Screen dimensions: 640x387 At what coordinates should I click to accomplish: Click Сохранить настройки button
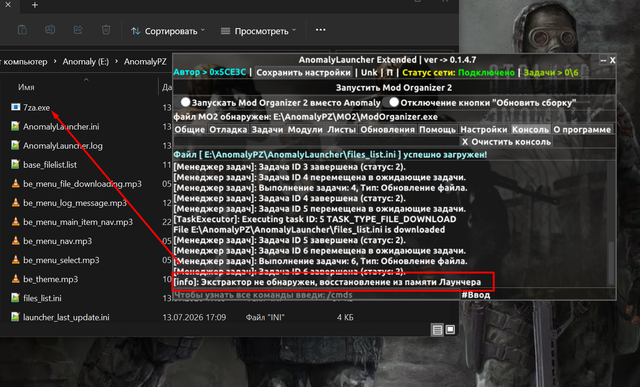303,73
